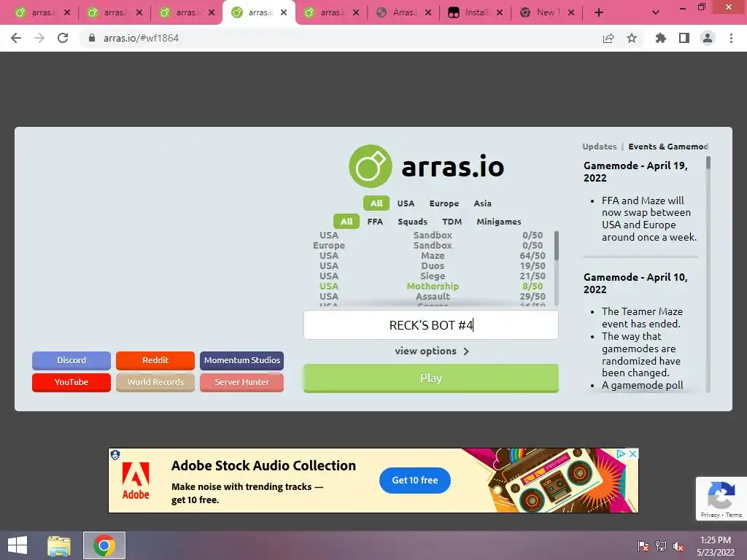Open reCAPTCHA Terms link
This screenshot has width=747, height=560.
click(734, 515)
